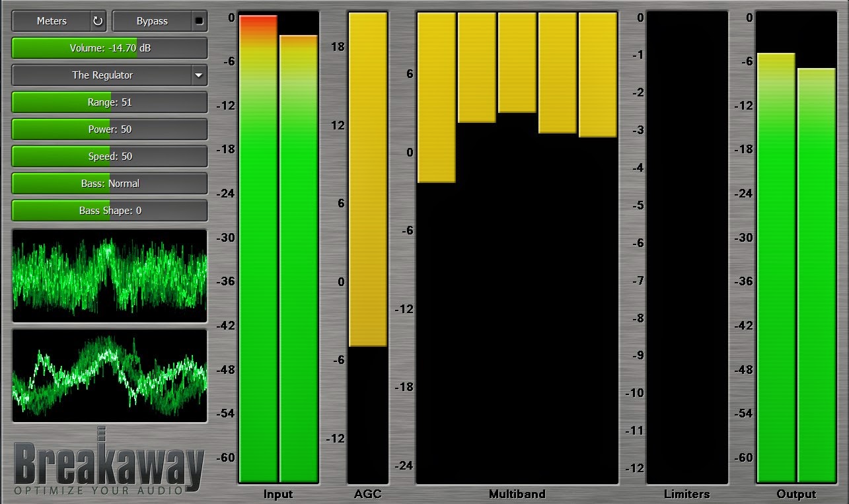Click the meters reset circular arrow icon

[x=98, y=21]
